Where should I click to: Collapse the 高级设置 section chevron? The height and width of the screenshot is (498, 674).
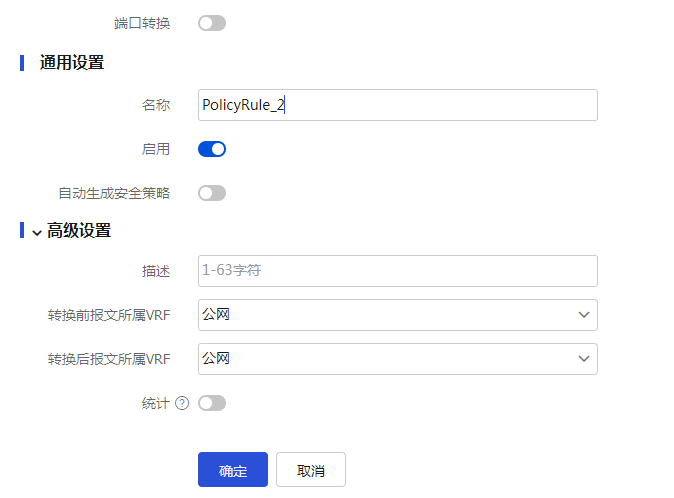37,232
